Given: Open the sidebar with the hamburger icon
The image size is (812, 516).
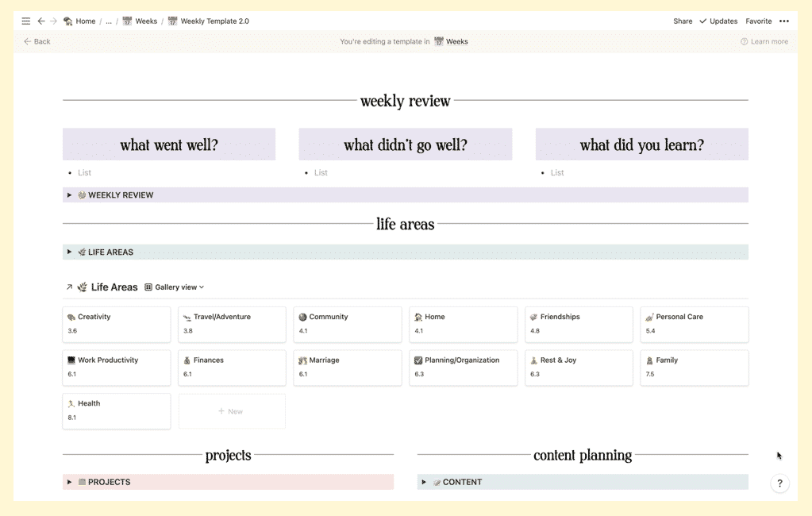Looking at the screenshot, I should [x=25, y=21].
